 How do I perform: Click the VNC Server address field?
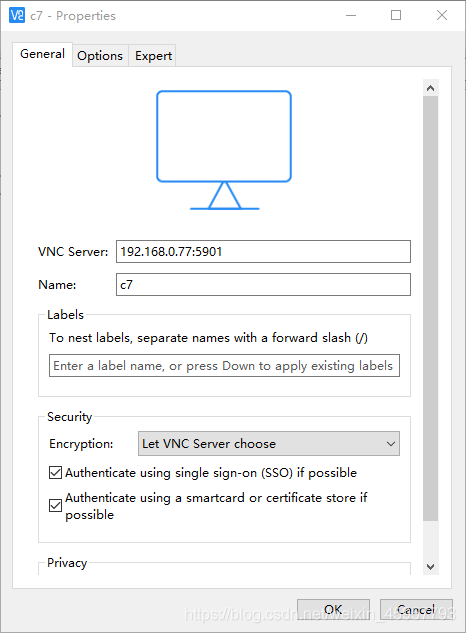pyautogui.click(x=263, y=252)
